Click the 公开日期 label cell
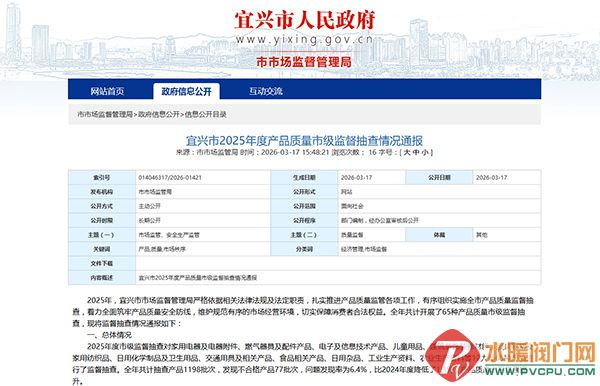Screen dimensions: 600x386 pyautogui.click(x=439, y=178)
